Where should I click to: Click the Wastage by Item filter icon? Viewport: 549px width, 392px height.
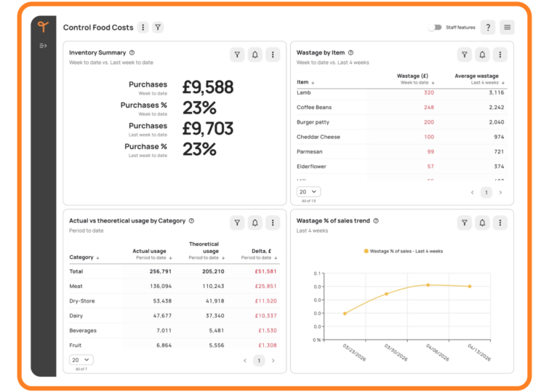tap(465, 55)
